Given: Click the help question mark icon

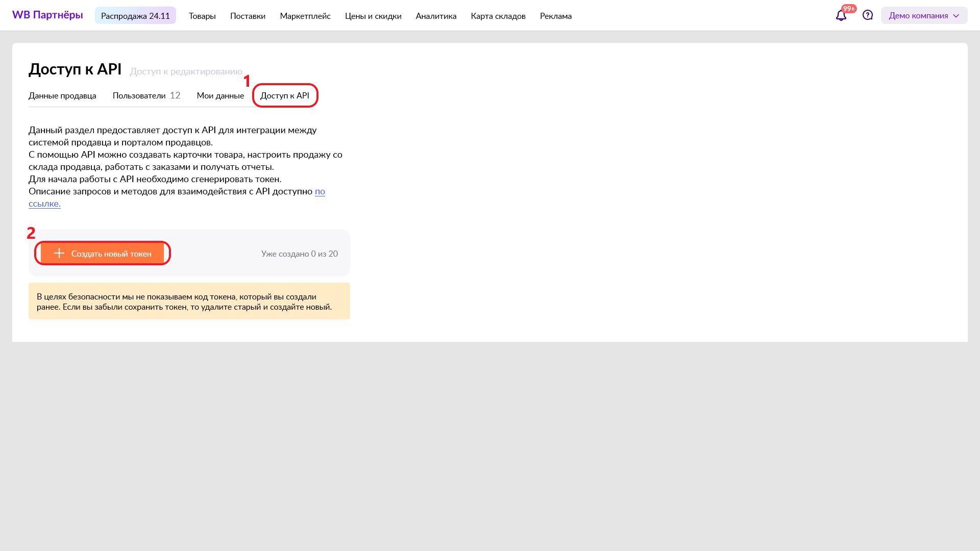Looking at the screenshot, I should (868, 15).
